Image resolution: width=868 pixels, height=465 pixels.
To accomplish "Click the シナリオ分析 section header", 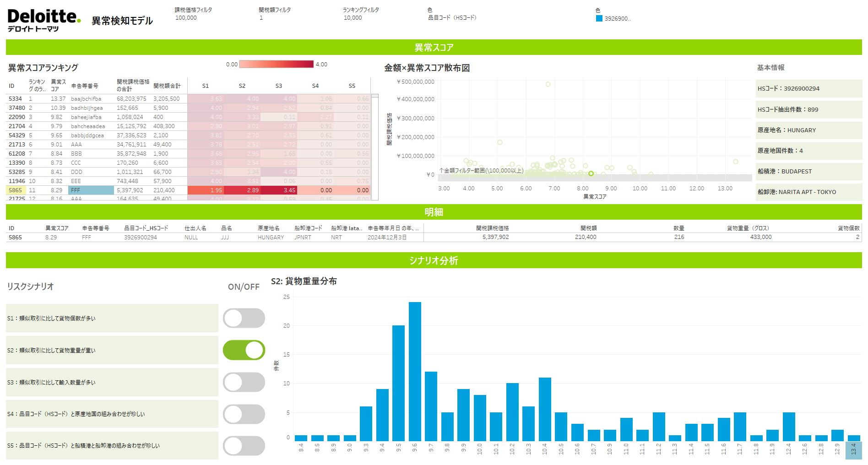I will pyautogui.click(x=434, y=260).
